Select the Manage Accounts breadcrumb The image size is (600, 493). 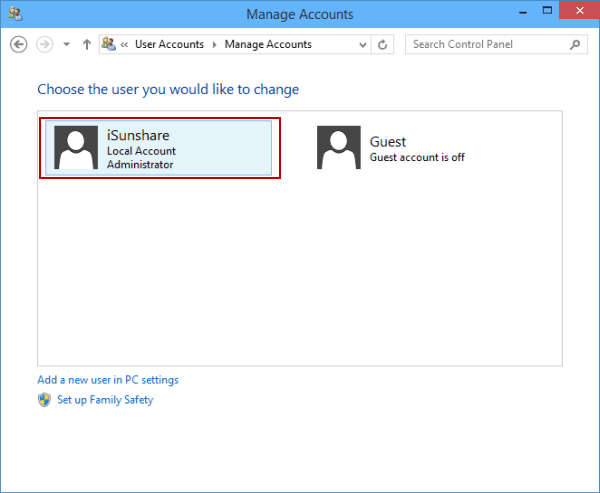coord(267,45)
